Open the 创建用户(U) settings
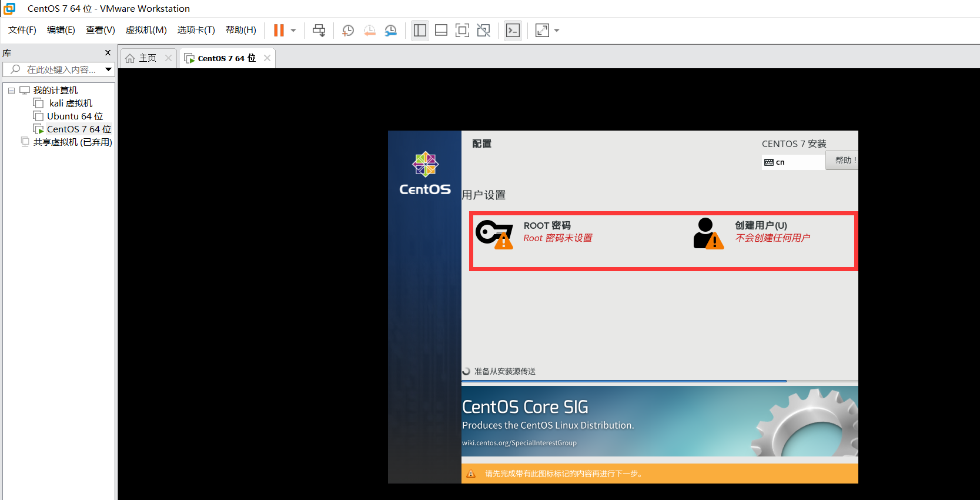Screen dimensions: 980x500 pyautogui.click(x=761, y=226)
